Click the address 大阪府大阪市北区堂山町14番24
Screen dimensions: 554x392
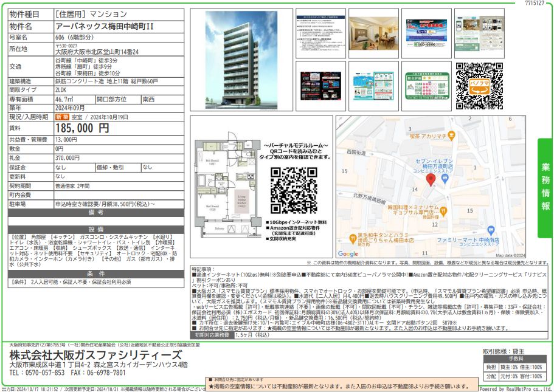(97, 52)
